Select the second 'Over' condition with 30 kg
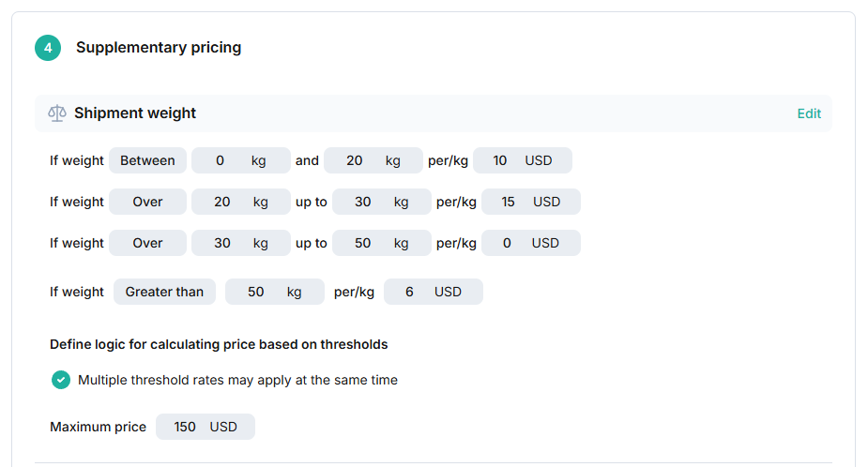Viewport: 868px width, 467px height. point(147,243)
